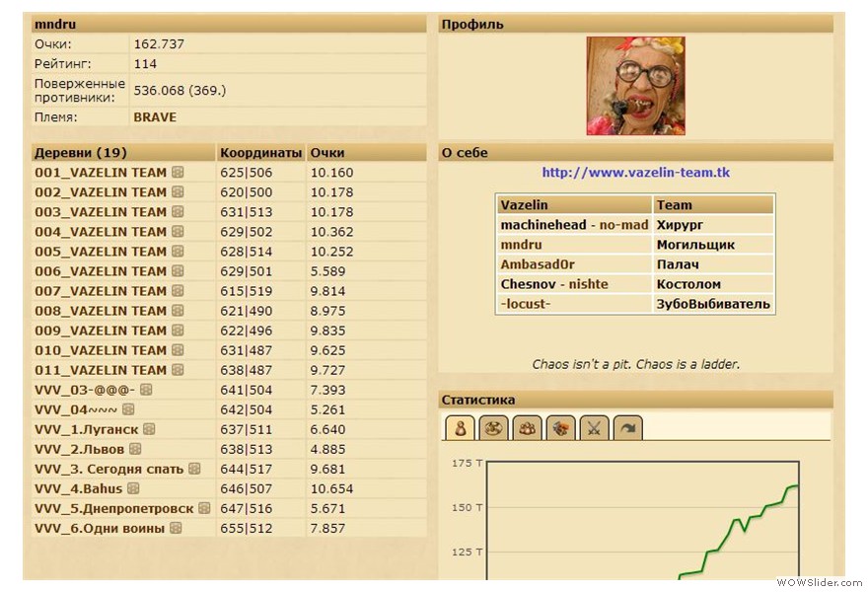Open village VVV_3. Сегодня спать
Screen dimensions: 868x592
click(108, 469)
